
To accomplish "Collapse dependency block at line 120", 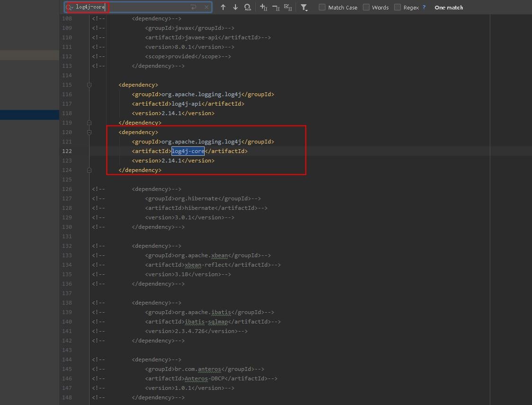I will [89, 132].
